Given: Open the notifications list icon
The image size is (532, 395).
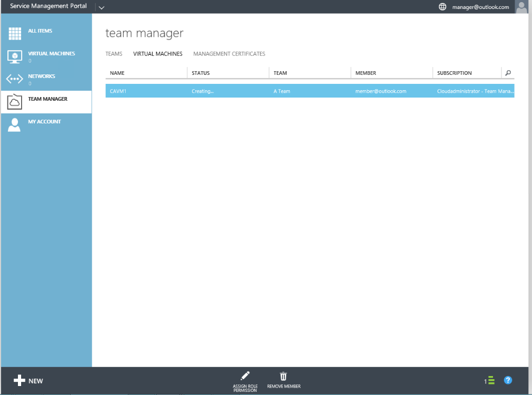Looking at the screenshot, I should pyautogui.click(x=490, y=380).
